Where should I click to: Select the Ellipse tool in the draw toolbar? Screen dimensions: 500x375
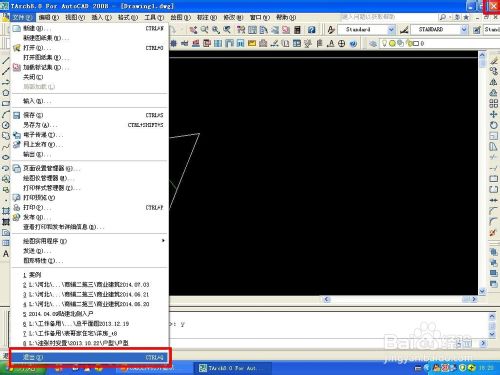point(6,157)
